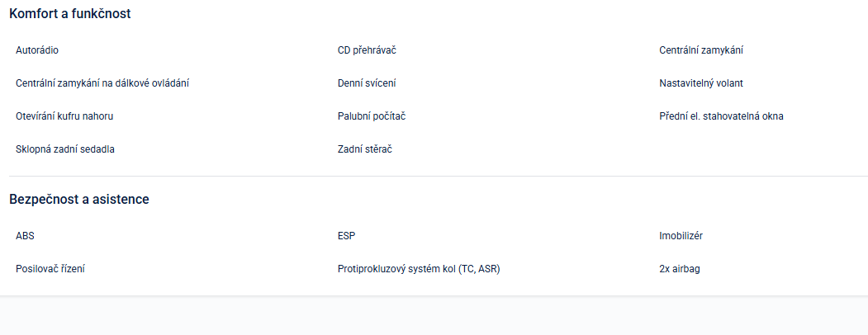
Task: Click the gray area below the equipment panel
Action: (x=434, y=316)
